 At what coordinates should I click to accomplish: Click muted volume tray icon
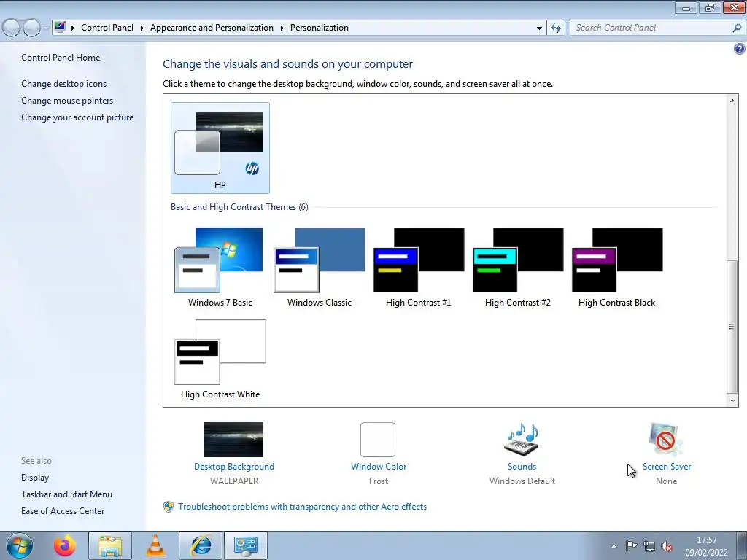667,546
